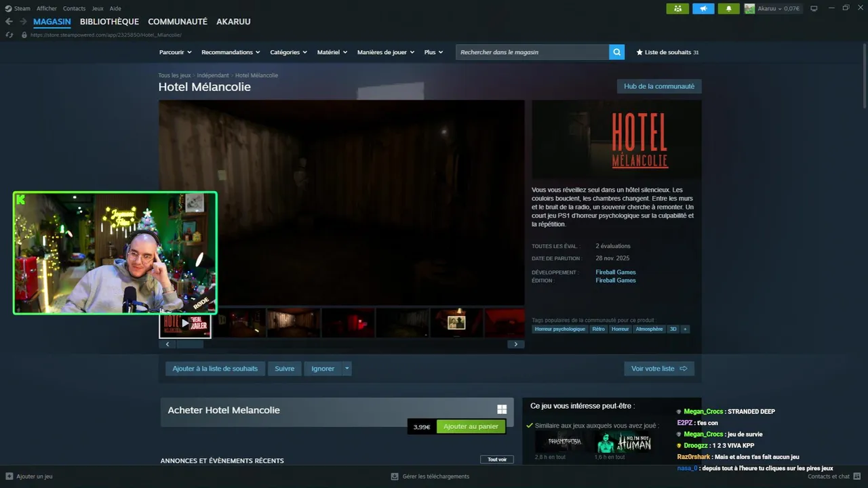The image size is (868, 488).
Task: Go back with the navigation arrow
Action: pos(9,22)
